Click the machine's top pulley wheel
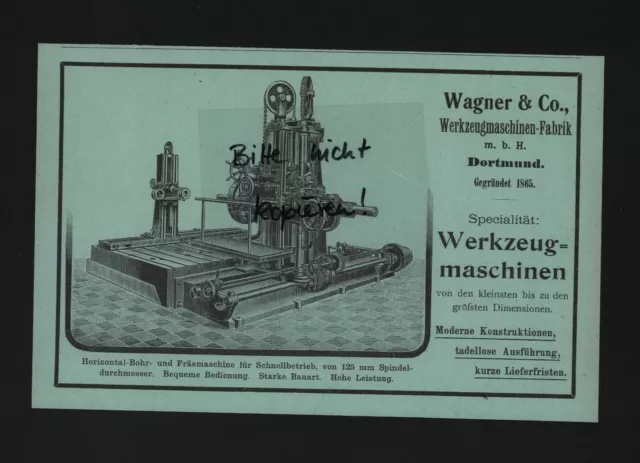Image resolution: width=640 pixels, height=463 pixels. pyautogui.click(x=280, y=97)
